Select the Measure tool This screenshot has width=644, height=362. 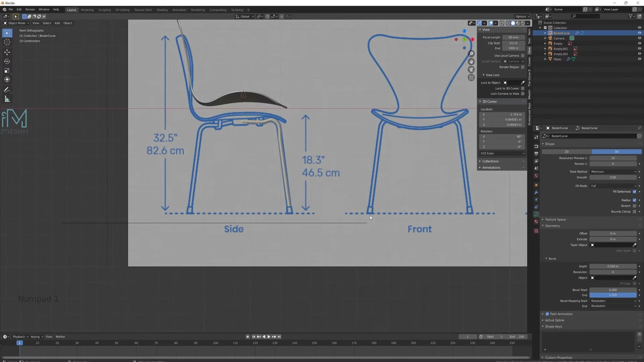(x=7, y=99)
